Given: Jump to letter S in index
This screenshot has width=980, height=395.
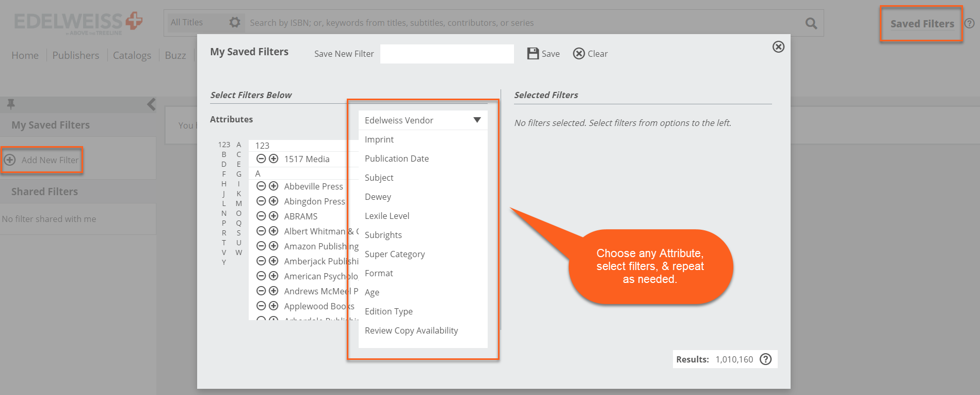Looking at the screenshot, I should point(239,233).
